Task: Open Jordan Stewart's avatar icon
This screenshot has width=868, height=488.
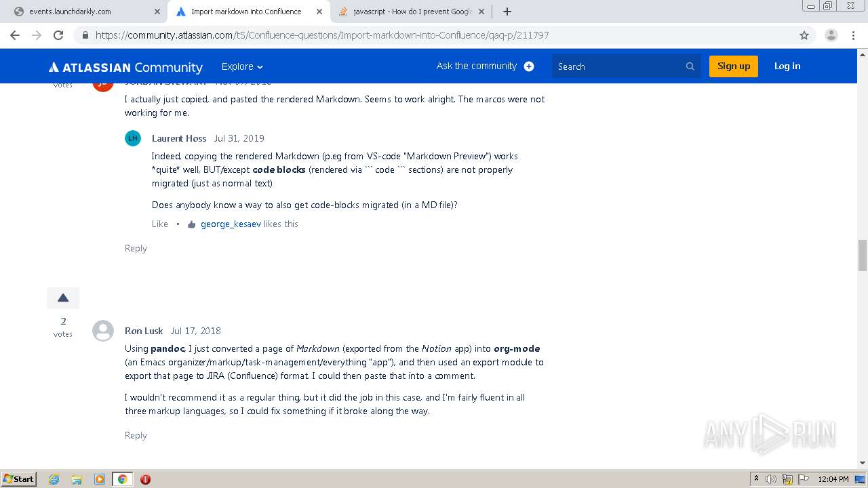Action: click(103, 85)
